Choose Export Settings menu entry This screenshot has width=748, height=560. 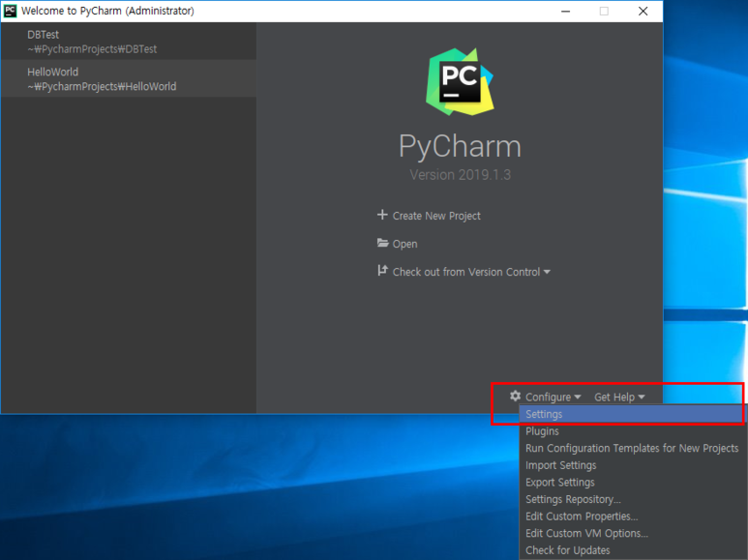(631, 483)
